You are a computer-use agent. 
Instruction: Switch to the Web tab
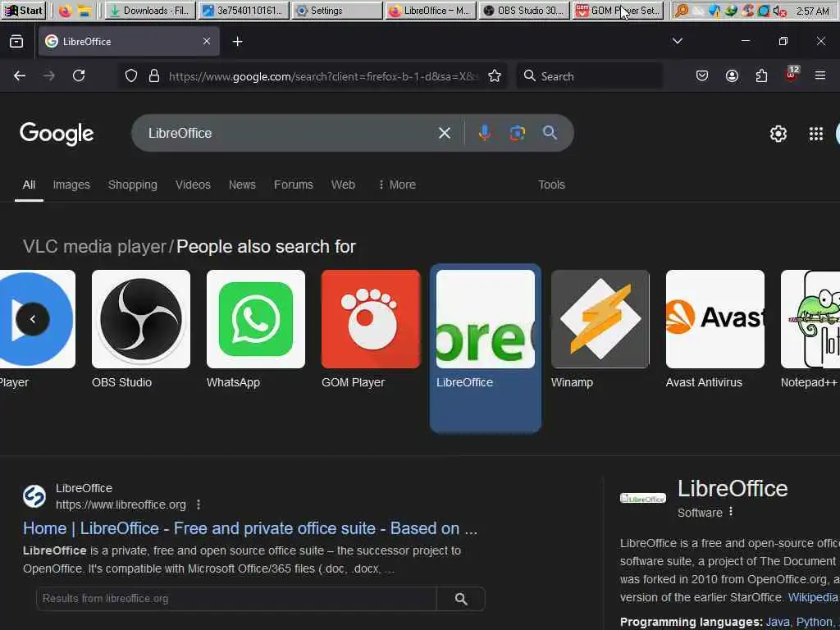[x=343, y=185]
